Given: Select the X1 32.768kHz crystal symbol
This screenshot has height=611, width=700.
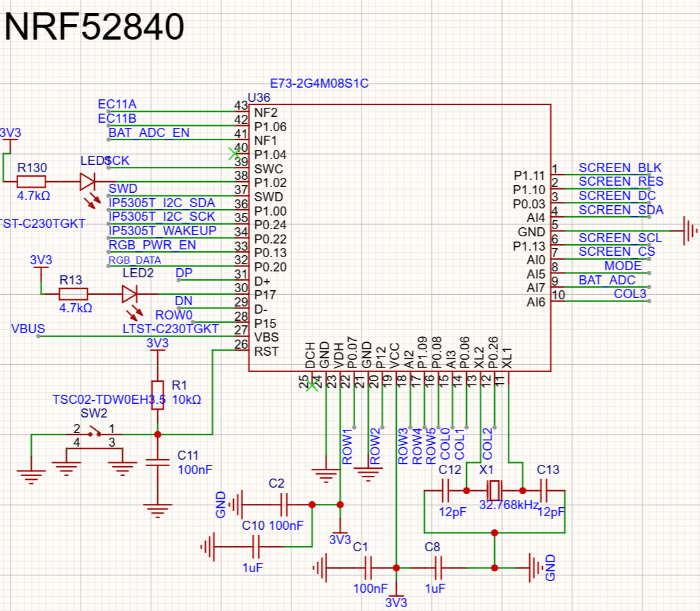Looking at the screenshot, I should pyautogui.click(x=494, y=490).
